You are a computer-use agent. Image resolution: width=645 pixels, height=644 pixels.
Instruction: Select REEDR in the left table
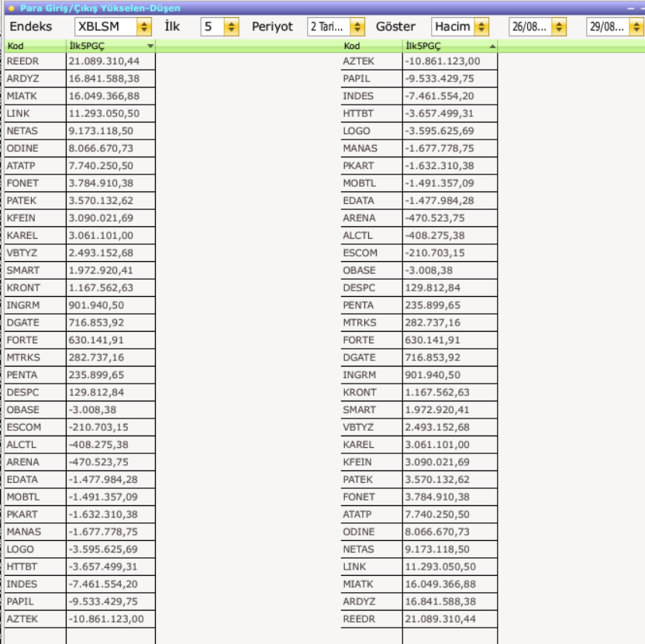click(x=22, y=61)
